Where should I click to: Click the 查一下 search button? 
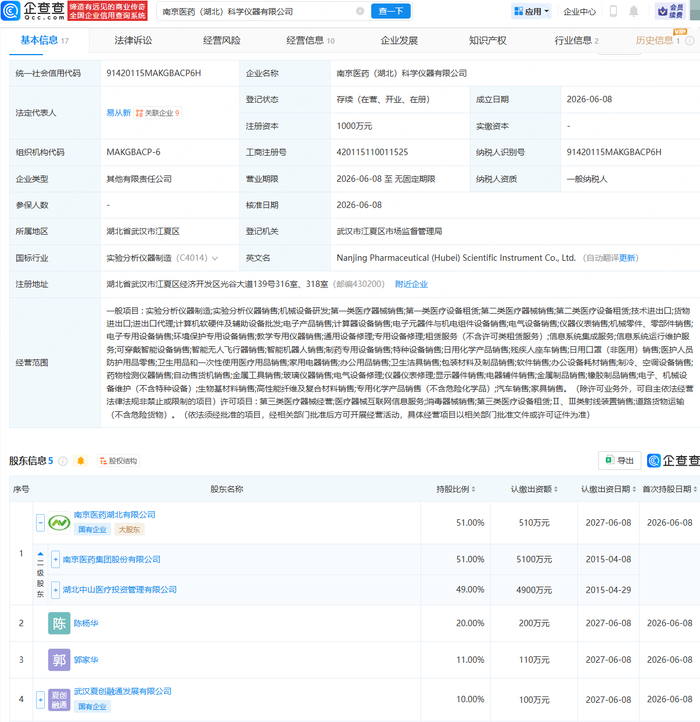(391, 11)
